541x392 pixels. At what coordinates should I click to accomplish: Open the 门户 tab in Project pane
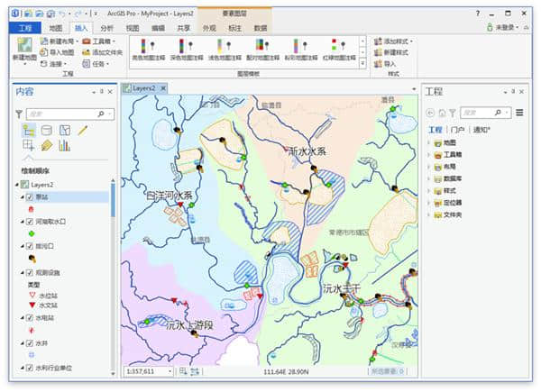point(457,130)
